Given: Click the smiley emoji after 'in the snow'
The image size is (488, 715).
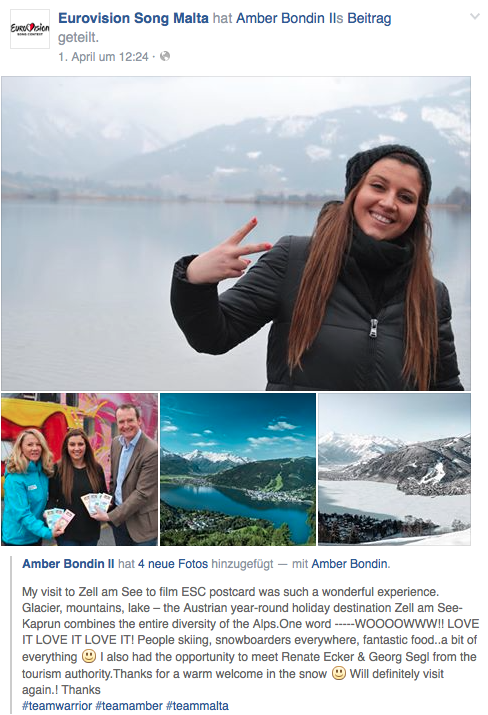Looking at the screenshot, I should click(338, 674).
